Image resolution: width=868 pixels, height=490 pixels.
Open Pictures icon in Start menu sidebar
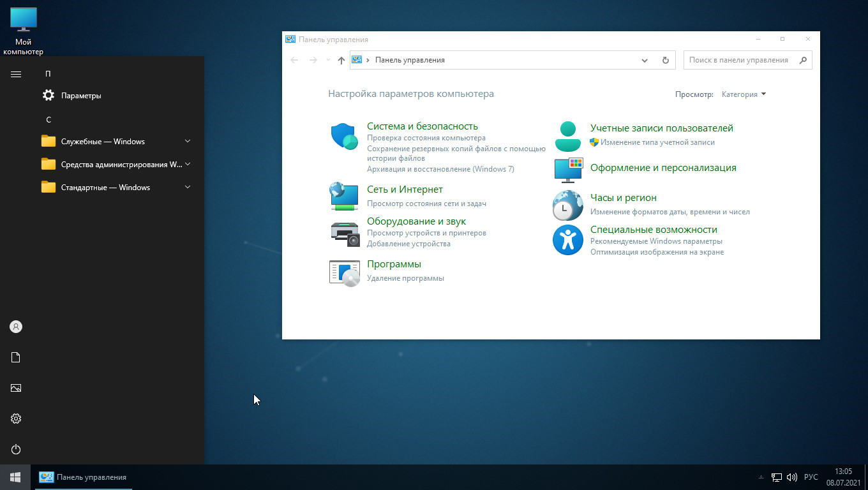pyautogui.click(x=16, y=388)
